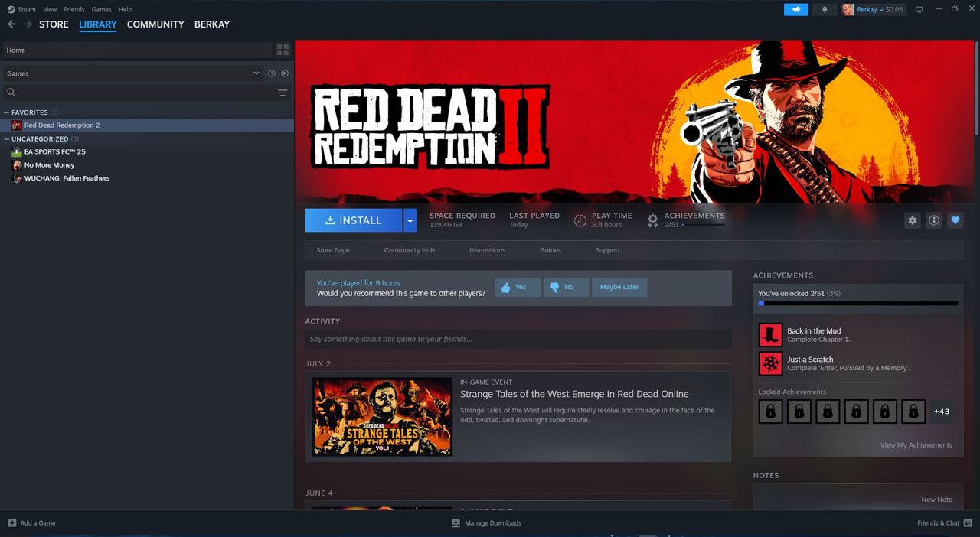Collapse the FAVORITES category
Screen dimensions: 980x537
(7, 112)
